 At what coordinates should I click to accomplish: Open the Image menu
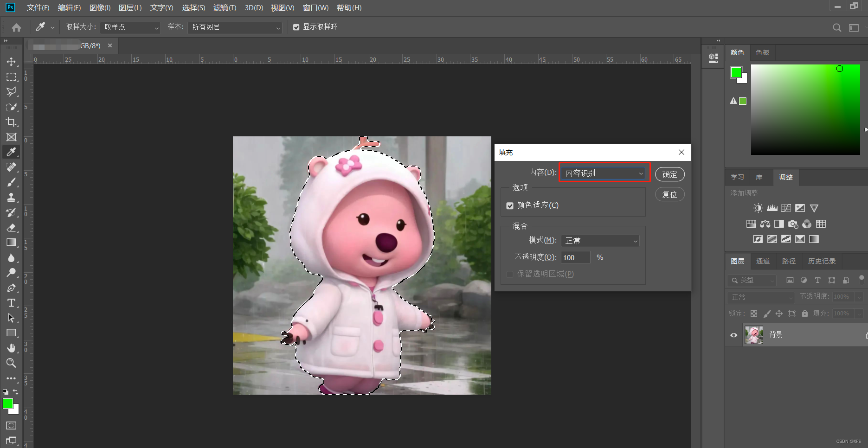[x=100, y=8]
